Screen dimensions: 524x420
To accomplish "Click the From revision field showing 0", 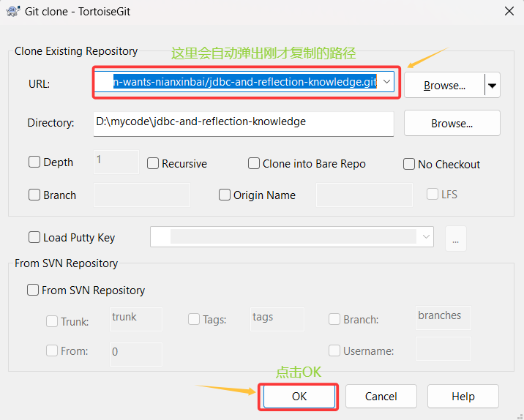I will (x=136, y=354).
